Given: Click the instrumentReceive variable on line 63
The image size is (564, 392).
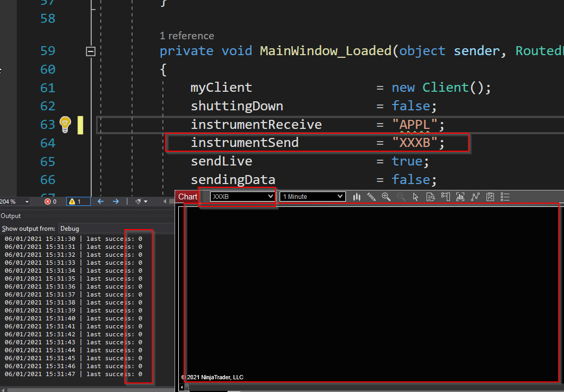Looking at the screenshot, I should pyautogui.click(x=256, y=125).
